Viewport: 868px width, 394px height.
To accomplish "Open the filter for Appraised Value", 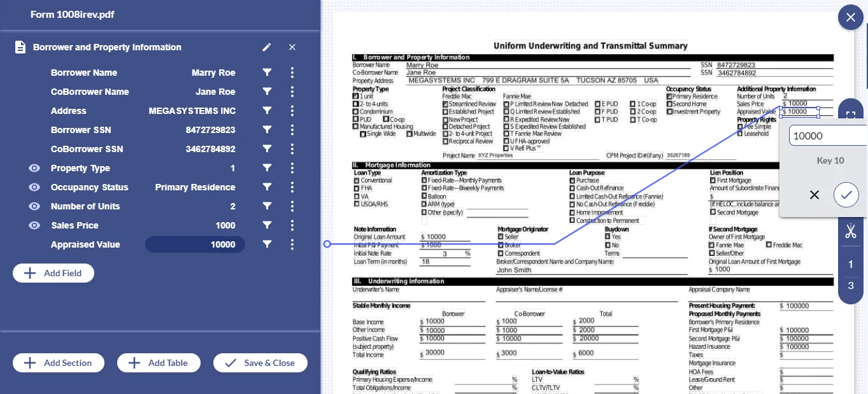I will click(x=267, y=244).
